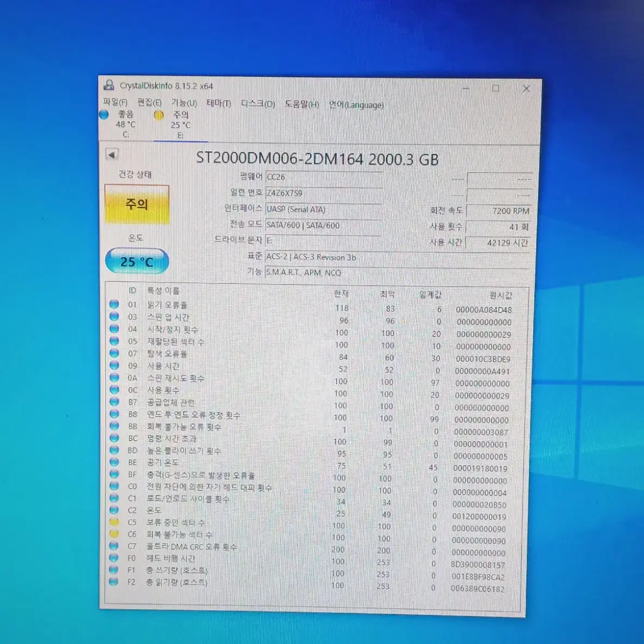Click the 특성 이름 column header

(164, 291)
